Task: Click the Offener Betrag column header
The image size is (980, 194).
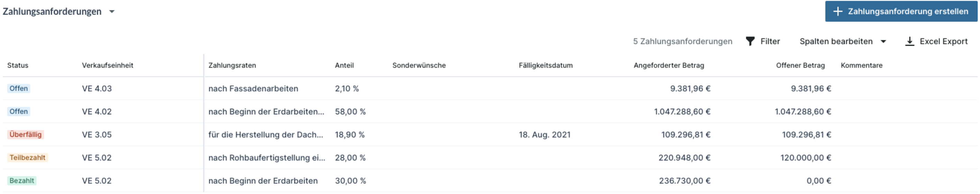Action: [800, 65]
